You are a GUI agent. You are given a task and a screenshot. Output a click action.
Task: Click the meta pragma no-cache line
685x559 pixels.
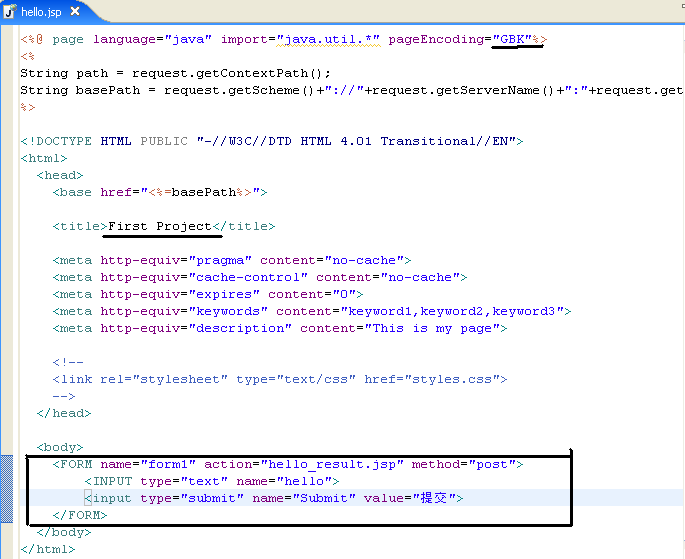click(232, 260)
